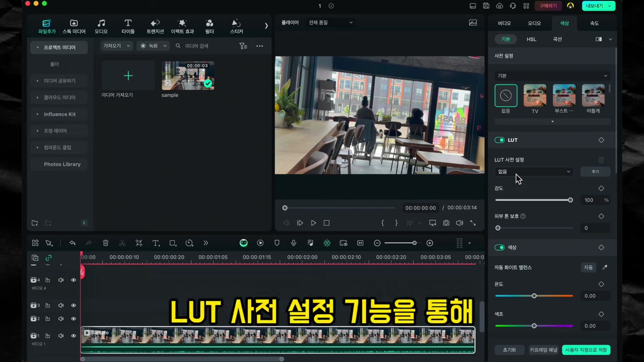The image size is (644, 362).
Task: Open the media panel more options menu
Action: point(259,46)
